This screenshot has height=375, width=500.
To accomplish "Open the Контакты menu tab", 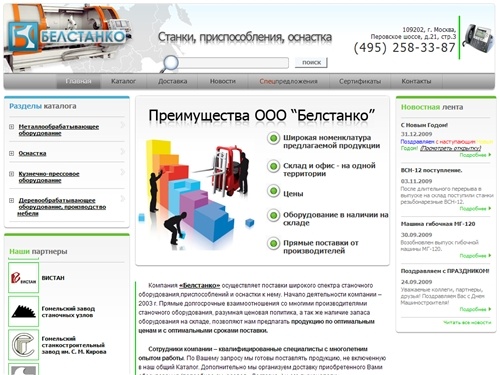I will (x=416, y=81).
